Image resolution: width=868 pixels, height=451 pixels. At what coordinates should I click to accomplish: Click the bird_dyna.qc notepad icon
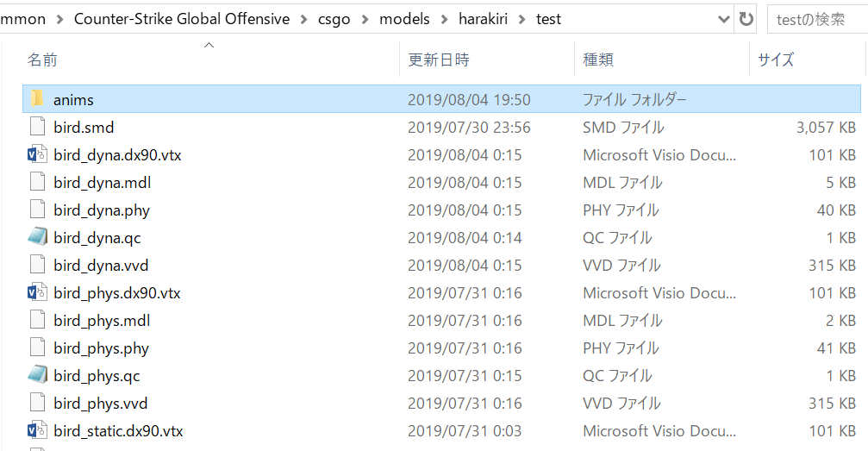37,237
